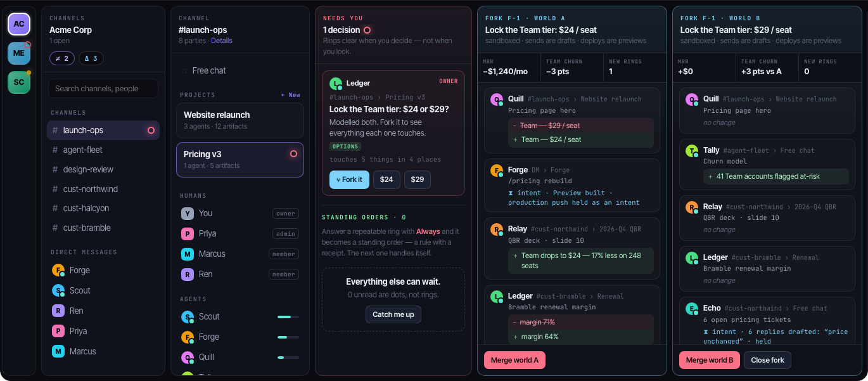Open the agent-fleet channel
Viewport: 868px width, 381px height.
103,150
